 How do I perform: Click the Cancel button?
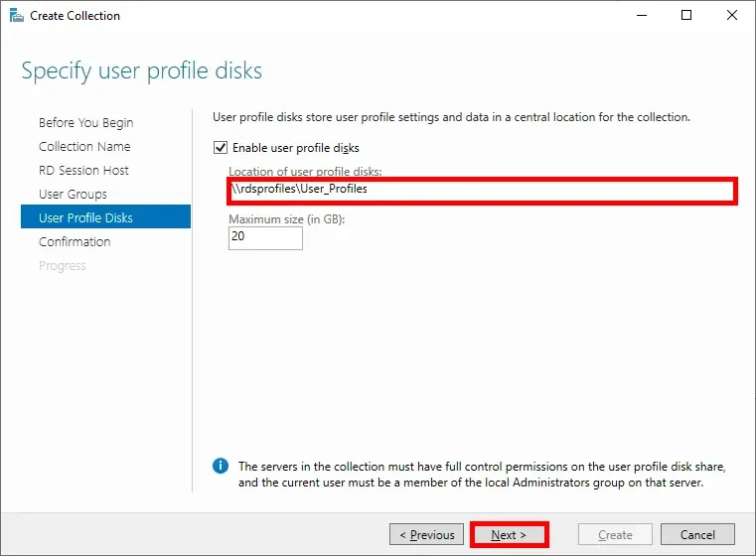(696, 535)
